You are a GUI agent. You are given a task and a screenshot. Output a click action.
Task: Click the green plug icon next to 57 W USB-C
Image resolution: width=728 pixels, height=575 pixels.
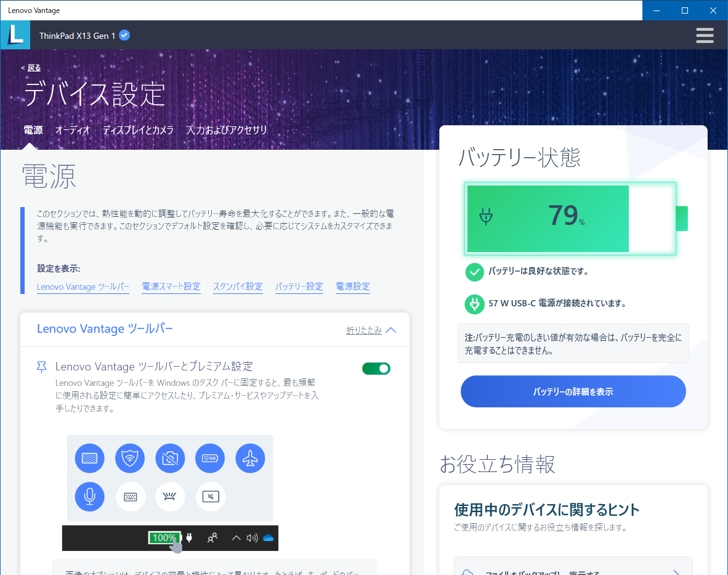pos(474,304)
